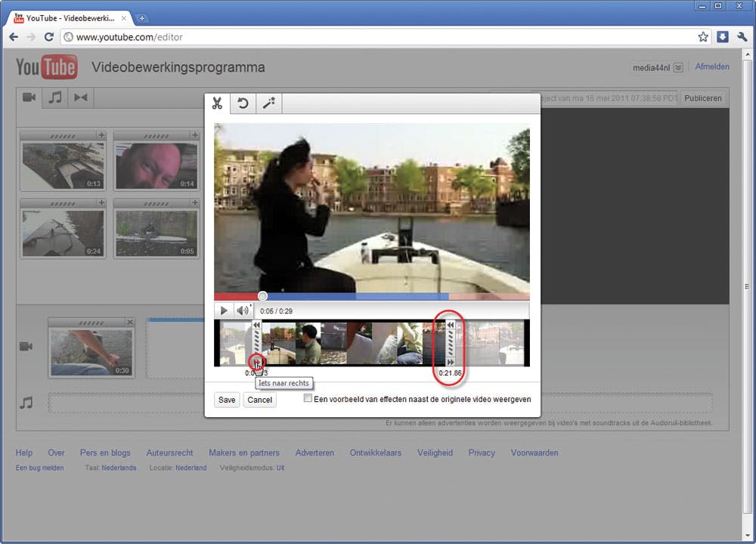The height and width of the screenshot is (544, 756).
Task: Open the Pers en blogs link
Action: [105, 453]
